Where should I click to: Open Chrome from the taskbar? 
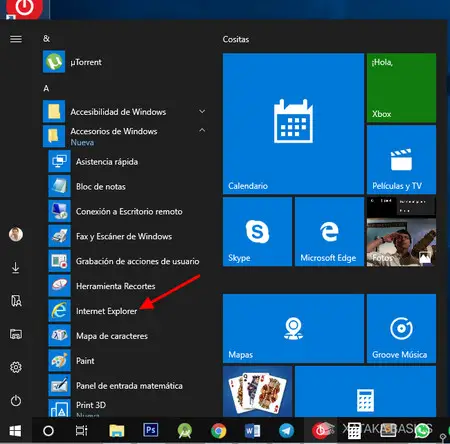coord(219,431)
